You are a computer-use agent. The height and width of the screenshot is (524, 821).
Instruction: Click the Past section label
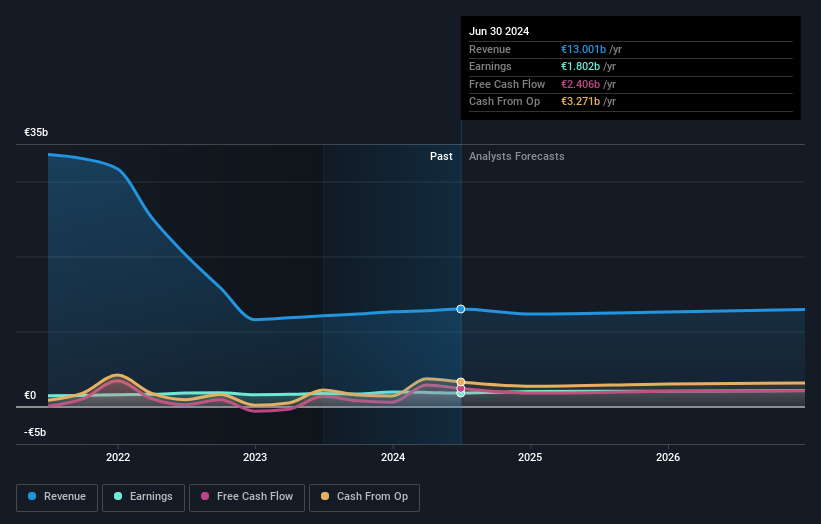tap(441, 156)
